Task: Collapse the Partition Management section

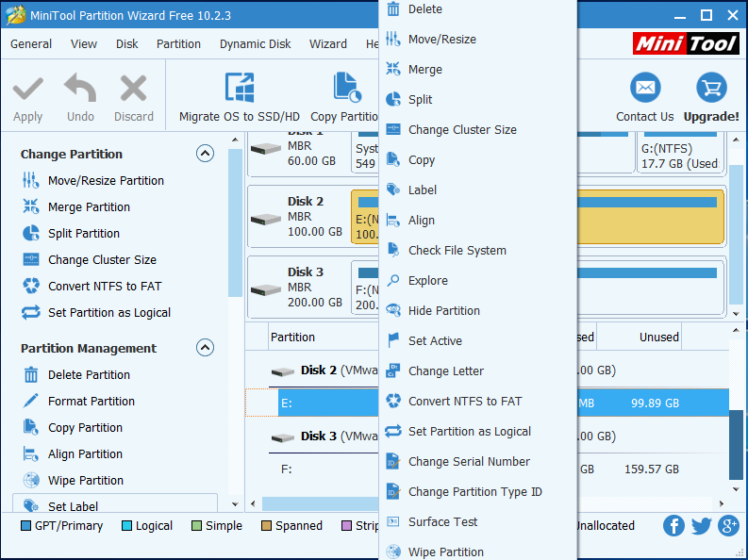Action: point(205,348)
